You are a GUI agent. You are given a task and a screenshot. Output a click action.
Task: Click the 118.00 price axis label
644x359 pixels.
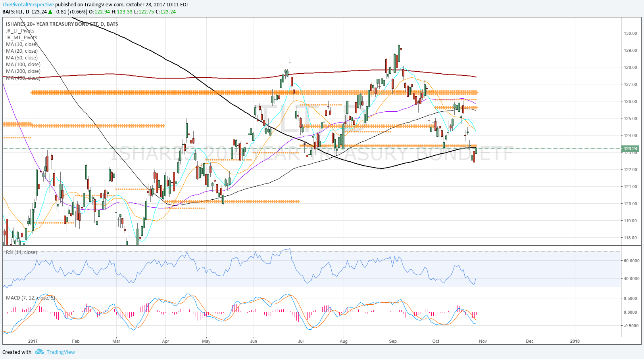(x=630, y=238)
